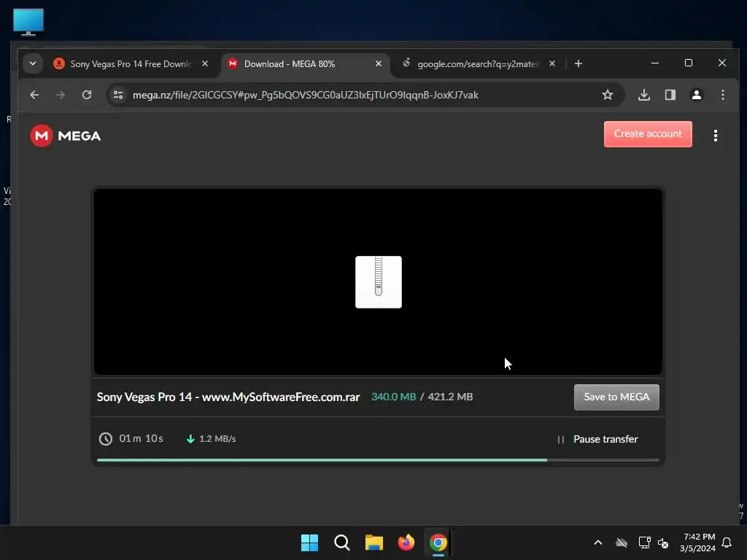
Task: Click the 1.2 MB/s speed value
Action: pos(217,439)
